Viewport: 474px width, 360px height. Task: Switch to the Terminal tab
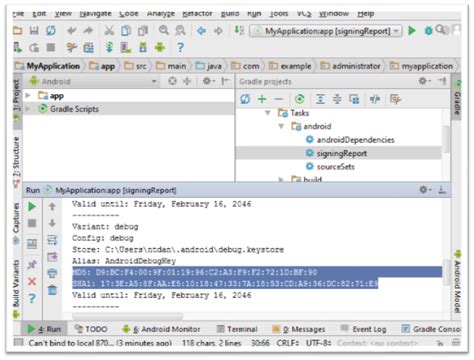pos(237,329)
